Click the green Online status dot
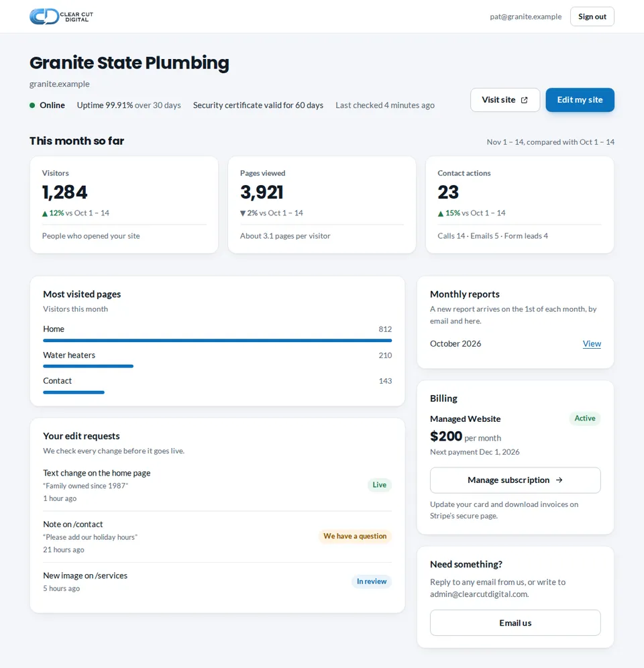The image size is (644, 668). (32, 105)
